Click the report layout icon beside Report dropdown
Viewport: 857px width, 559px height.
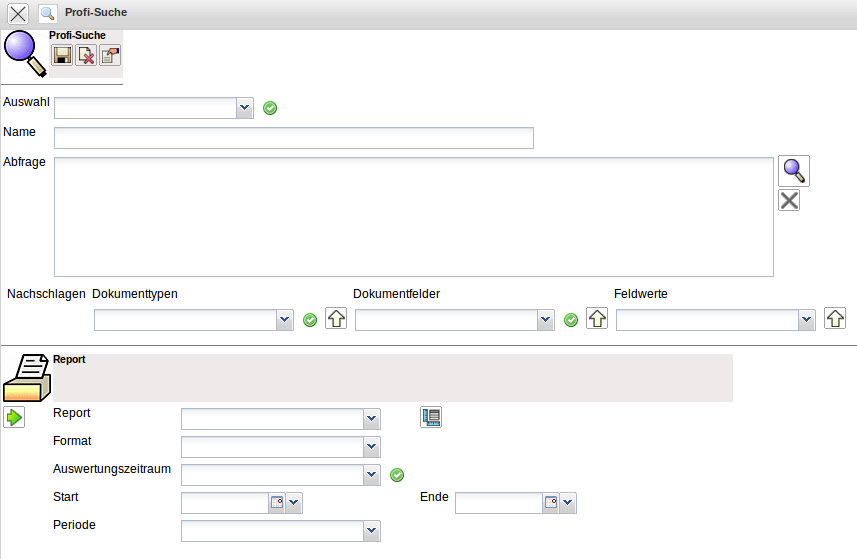coord(431,418)
